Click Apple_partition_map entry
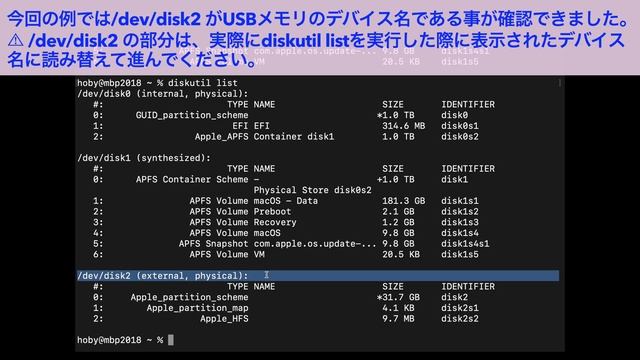This screenshot has width=640, height=360. coord(197,308)
